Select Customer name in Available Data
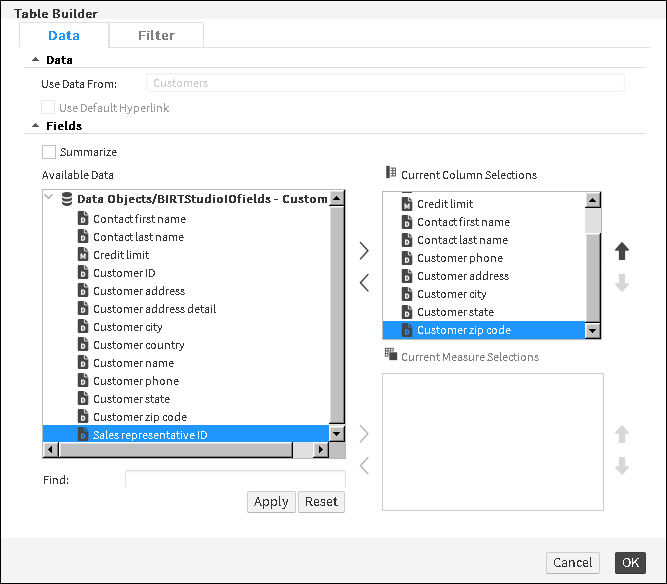Viewport: 667px width, 584px height. click(133, 363)
